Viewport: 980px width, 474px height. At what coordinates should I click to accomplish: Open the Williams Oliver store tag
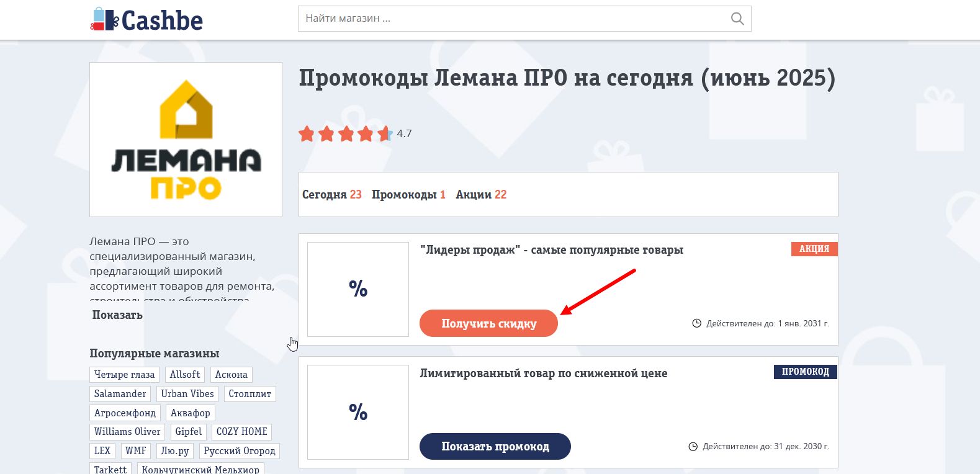(x=127, y=432)
